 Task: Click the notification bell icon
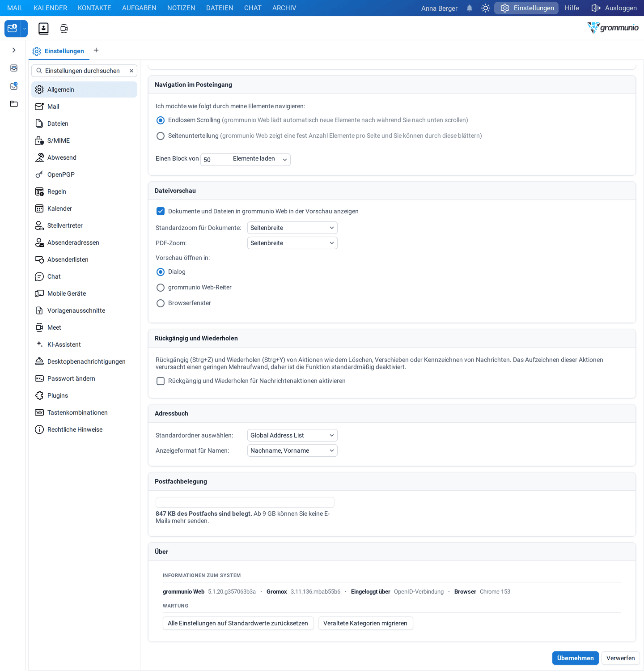coord(470,8)
